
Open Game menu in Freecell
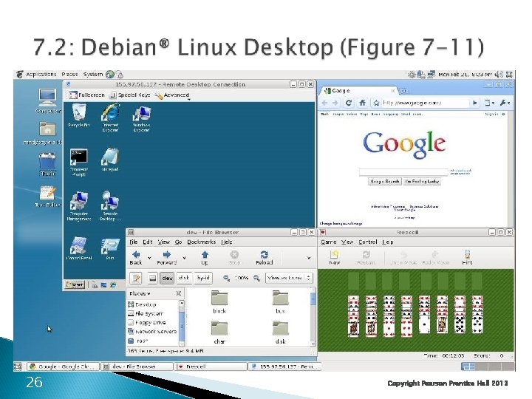click(328, 242)
